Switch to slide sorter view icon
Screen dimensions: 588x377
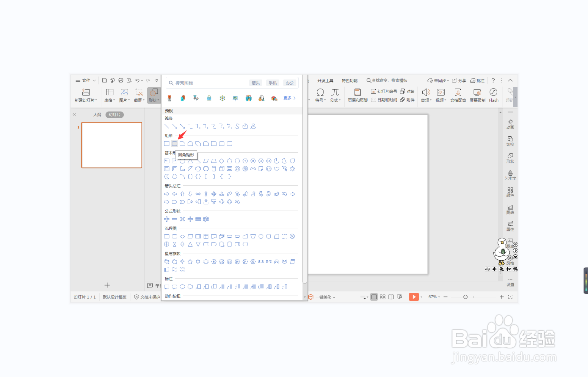(383, 297)
